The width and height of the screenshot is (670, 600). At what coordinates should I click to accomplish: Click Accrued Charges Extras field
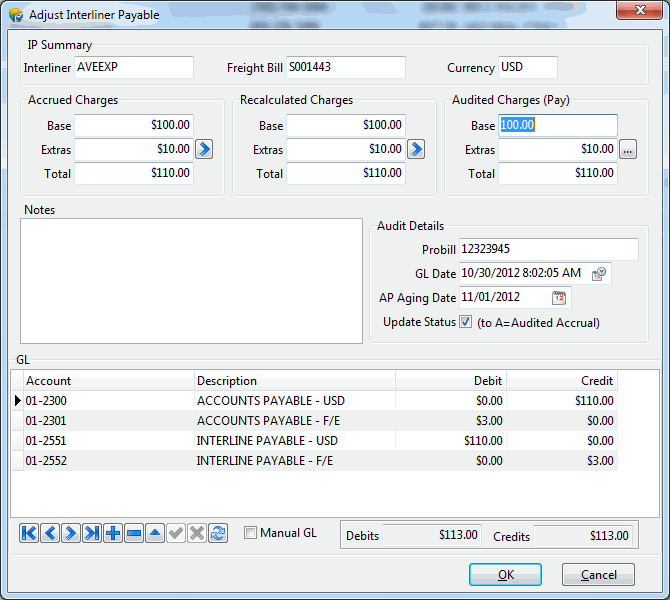[x=134, y=149]
